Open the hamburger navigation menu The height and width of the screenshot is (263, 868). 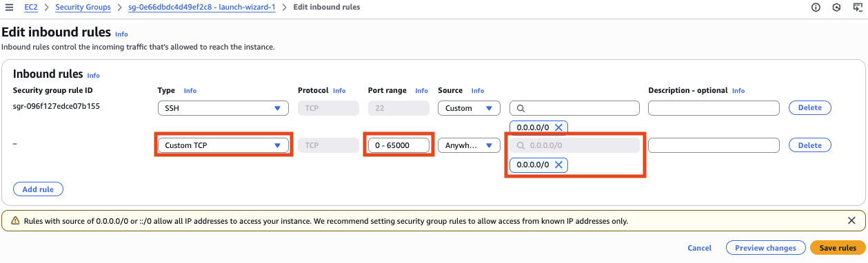pyautogui.click(x=10, y=7)
